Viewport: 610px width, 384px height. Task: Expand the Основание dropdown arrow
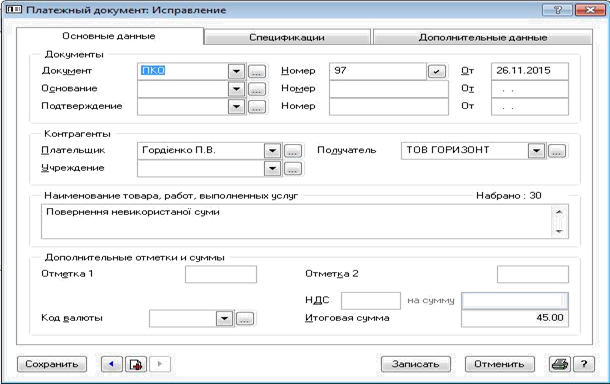coord(236,89)
